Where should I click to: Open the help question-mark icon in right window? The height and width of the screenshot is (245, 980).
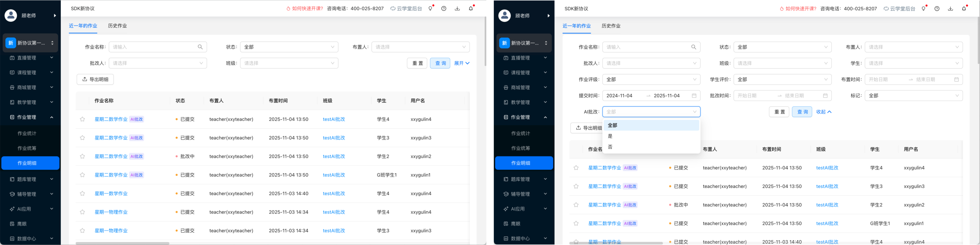pyautogui.click(x=937, y=9)
